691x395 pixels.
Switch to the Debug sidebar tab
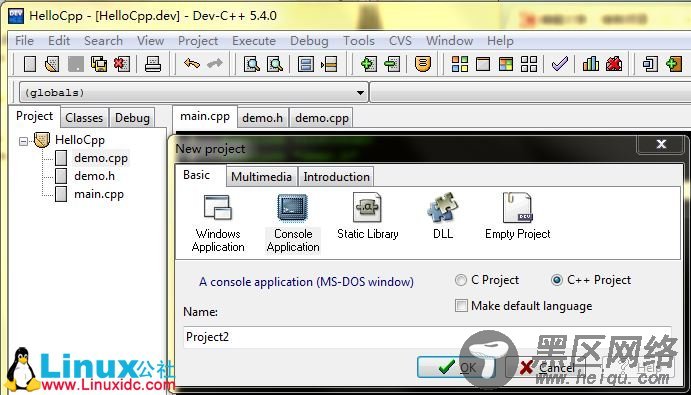coord(132,118)
